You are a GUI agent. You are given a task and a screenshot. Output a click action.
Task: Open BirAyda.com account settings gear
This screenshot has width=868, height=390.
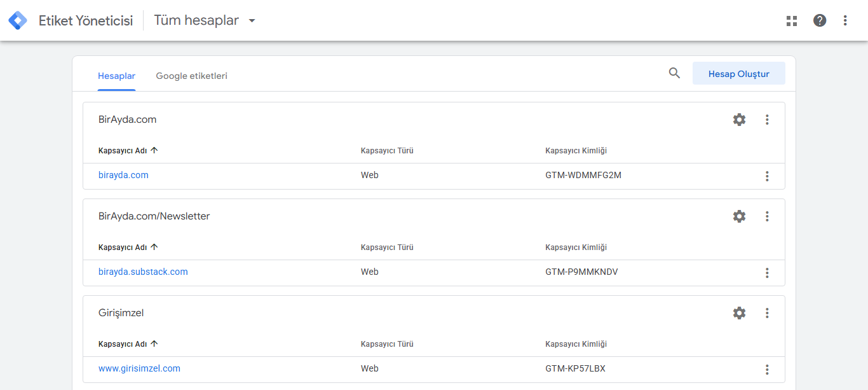click(x=739, y=120)
